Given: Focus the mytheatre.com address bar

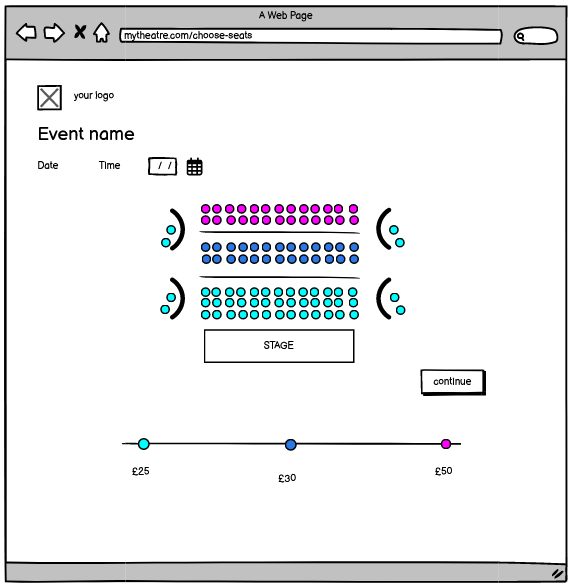Looking at the screenshot, I should (311, 36).
